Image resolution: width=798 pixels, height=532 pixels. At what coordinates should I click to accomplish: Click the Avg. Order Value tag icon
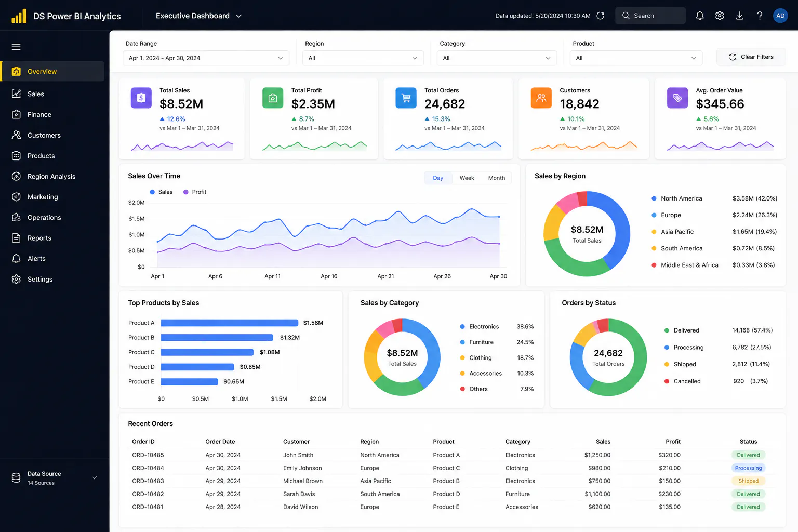pyautogui.click(x=677, y=98)
